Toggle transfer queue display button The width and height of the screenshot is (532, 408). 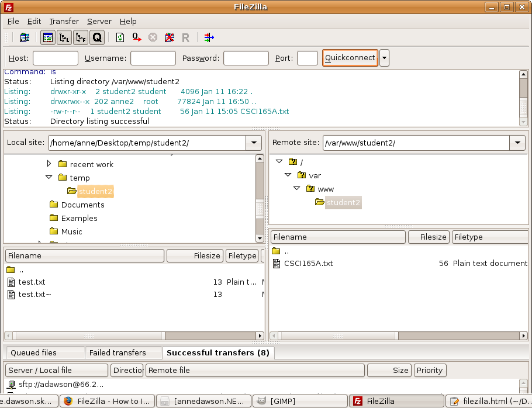[97, 37]
